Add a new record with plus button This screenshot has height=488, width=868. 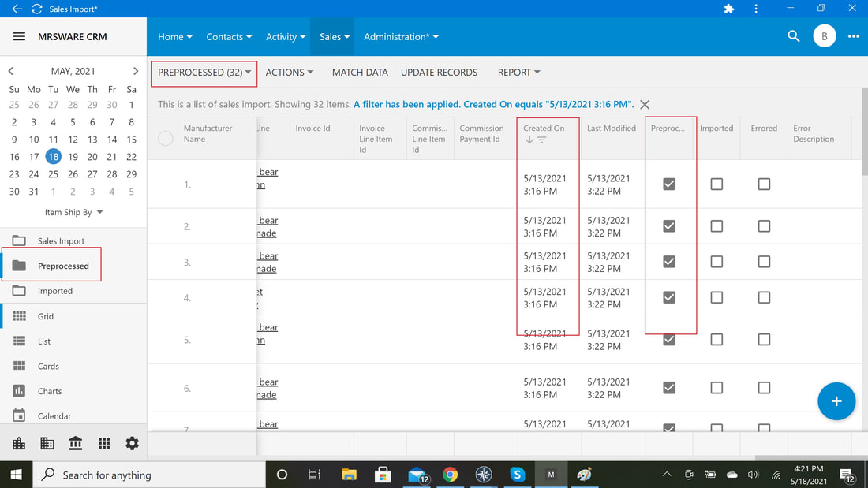pos(836,401)
